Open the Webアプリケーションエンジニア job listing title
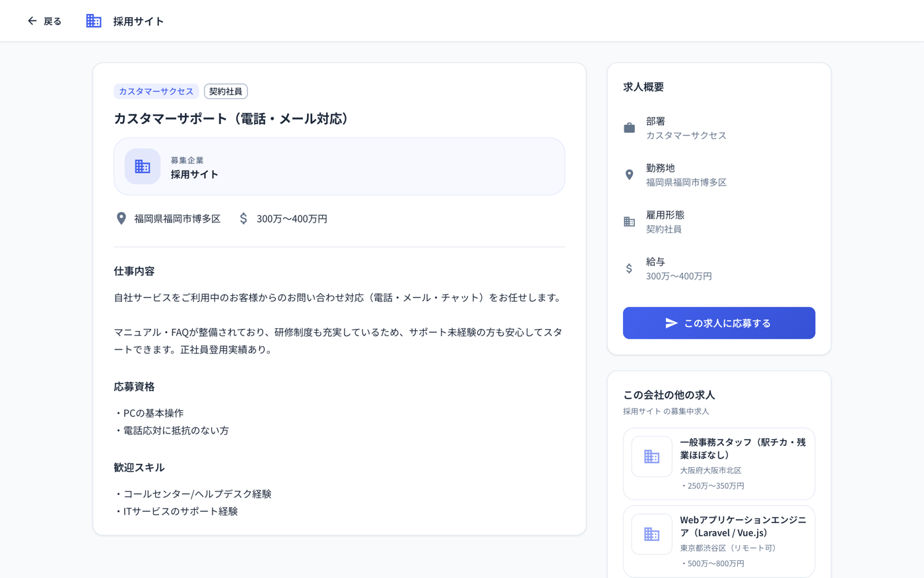This screenshot has height=578, width=924. pyautogui.click(x=743, y=526)
